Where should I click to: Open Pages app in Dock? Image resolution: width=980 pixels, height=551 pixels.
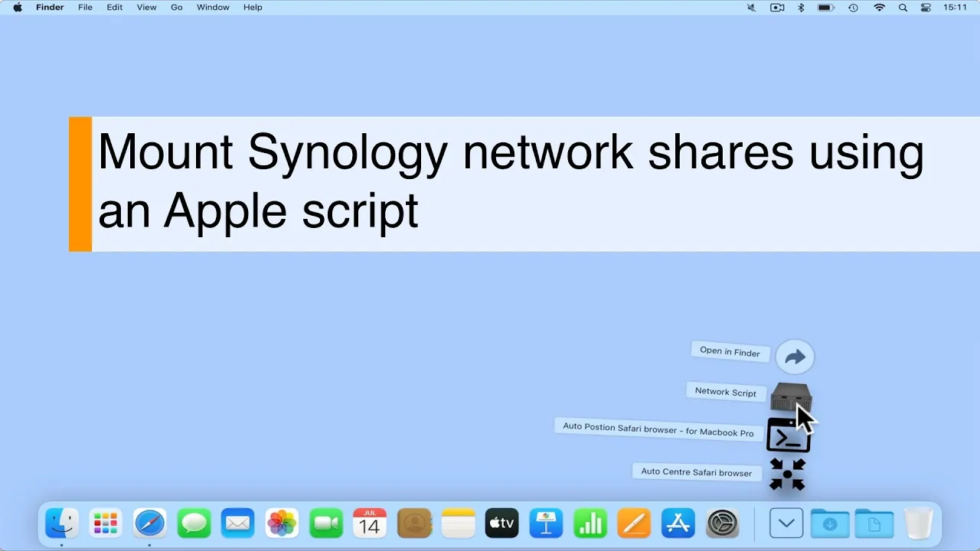click(635, 523)
